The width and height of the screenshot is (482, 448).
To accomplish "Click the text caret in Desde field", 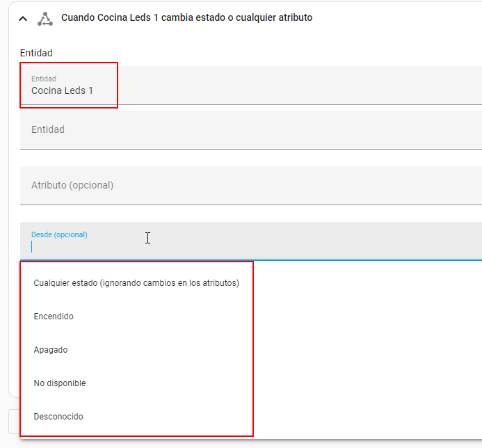I will coord(32,246).
